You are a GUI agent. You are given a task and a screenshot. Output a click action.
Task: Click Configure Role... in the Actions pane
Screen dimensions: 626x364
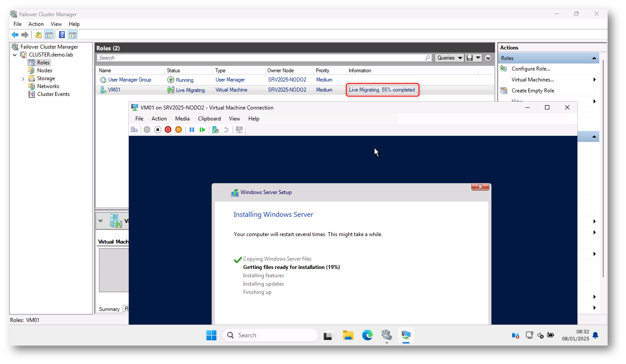coord(531,69)
